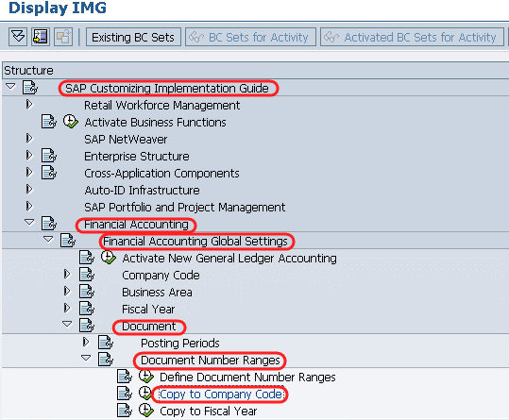Screen dimensions: 509x420
Task: Select Financial Accounting Global Settings label
Action: point(195,242)
